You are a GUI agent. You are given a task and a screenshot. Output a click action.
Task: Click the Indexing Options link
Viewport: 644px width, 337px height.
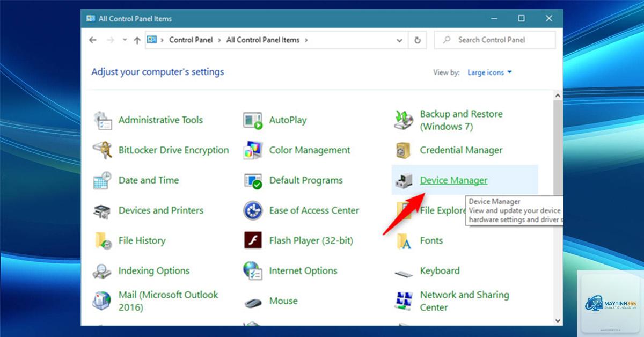(154, 270)
